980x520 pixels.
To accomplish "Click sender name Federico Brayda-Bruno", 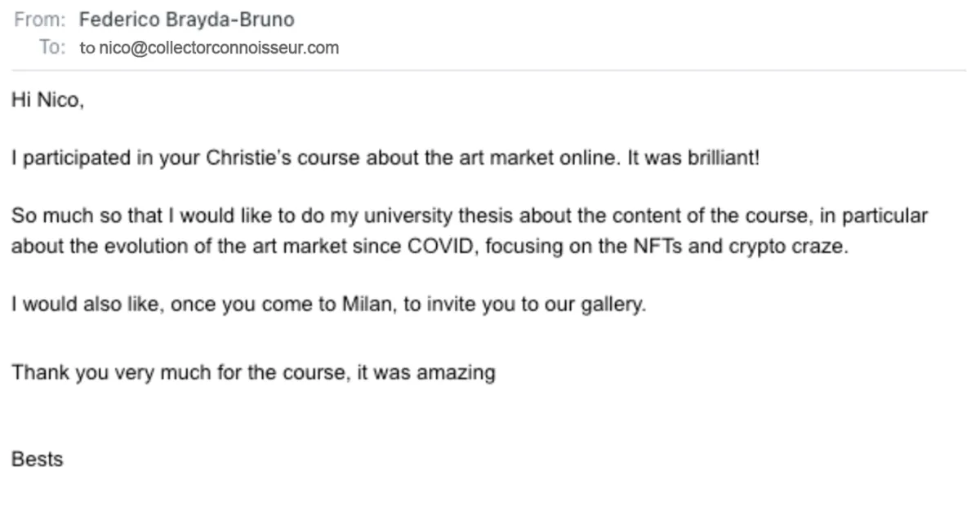I will click(187, 20).
